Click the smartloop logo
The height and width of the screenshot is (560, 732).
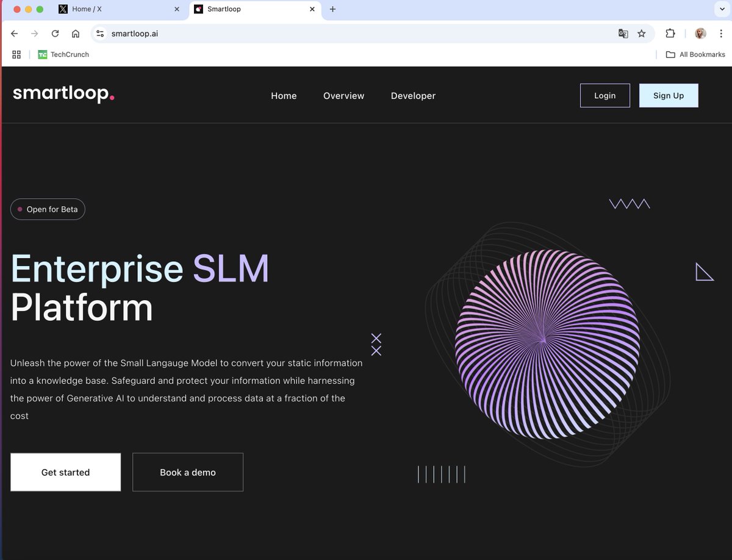click(63, 93)
